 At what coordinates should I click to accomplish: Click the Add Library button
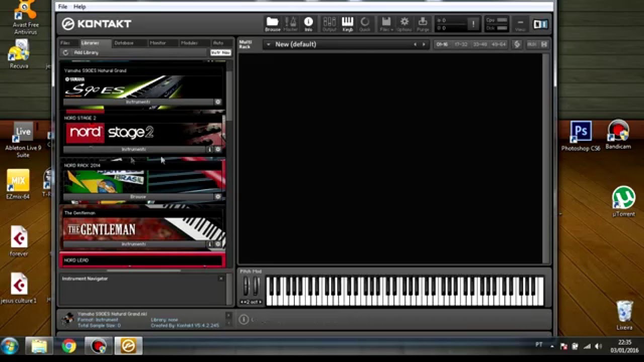(x=86, y=52)
